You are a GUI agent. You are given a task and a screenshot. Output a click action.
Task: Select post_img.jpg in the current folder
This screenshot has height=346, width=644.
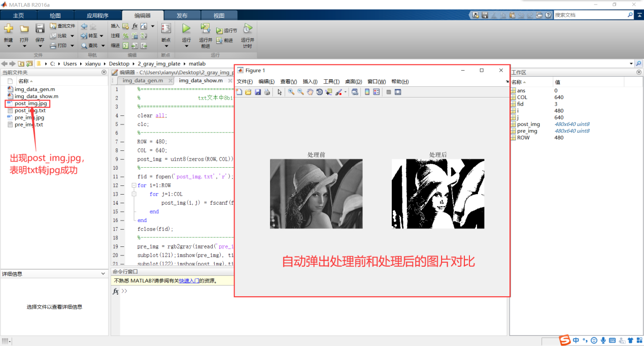coord(30,104)
